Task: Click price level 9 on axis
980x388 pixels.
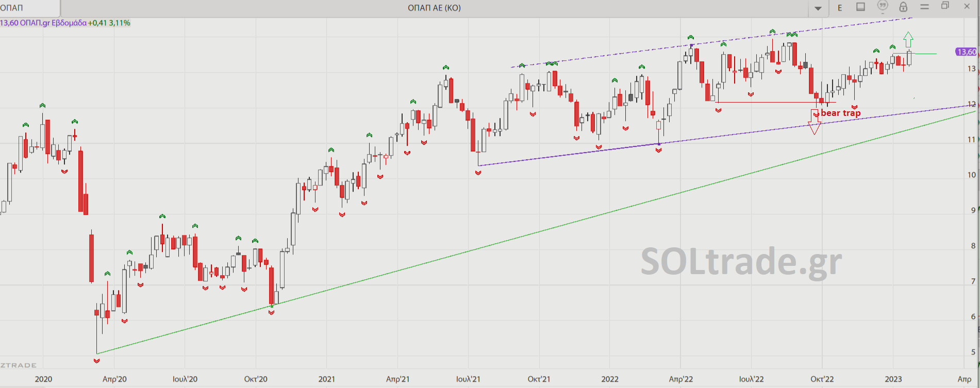Action: pos(973,210)
